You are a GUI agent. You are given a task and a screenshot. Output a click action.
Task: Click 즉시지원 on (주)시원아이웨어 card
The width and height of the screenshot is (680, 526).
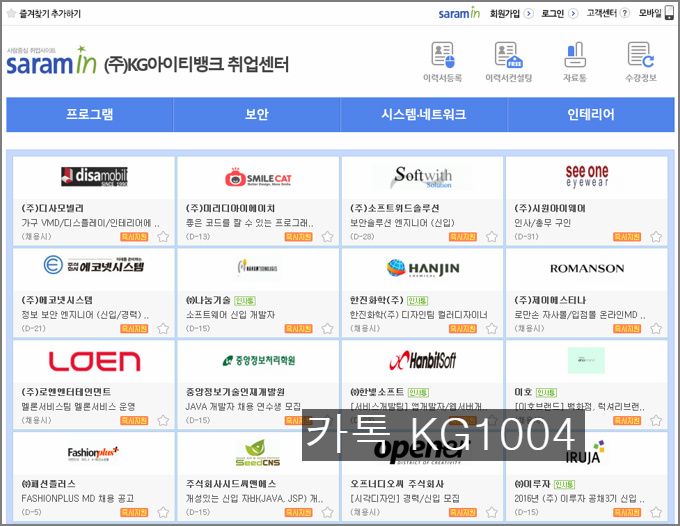[627, 237]
